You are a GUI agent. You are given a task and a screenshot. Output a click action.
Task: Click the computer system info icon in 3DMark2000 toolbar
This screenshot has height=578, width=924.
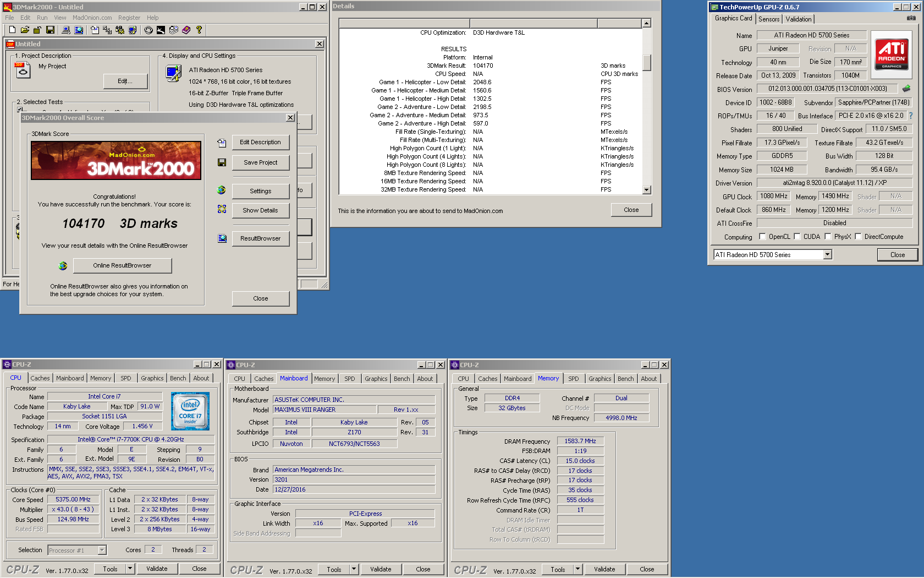[66, 30]
